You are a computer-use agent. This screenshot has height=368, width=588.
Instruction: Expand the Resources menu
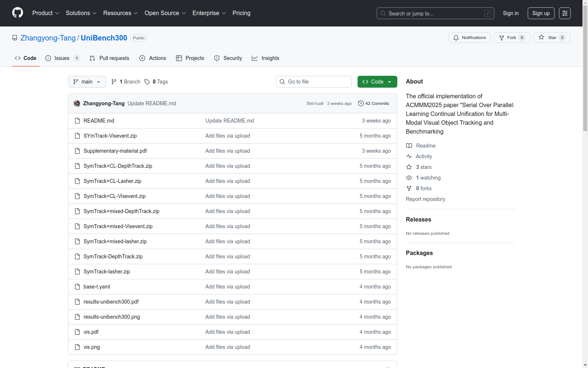click(121, 13)
